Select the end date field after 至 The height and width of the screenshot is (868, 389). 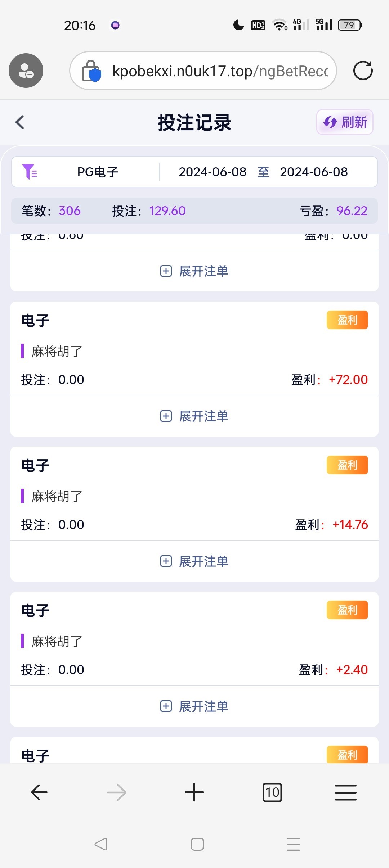click(x=314, y=172)
